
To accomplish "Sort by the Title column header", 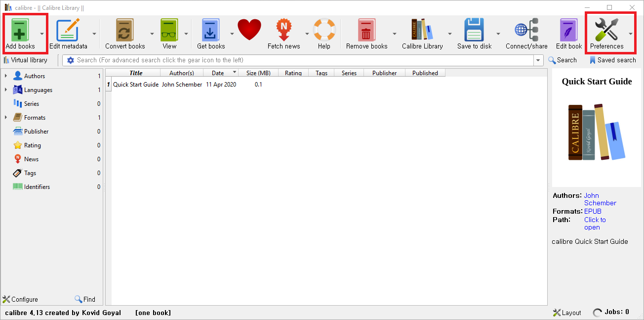I will click(x=136, y=73).
